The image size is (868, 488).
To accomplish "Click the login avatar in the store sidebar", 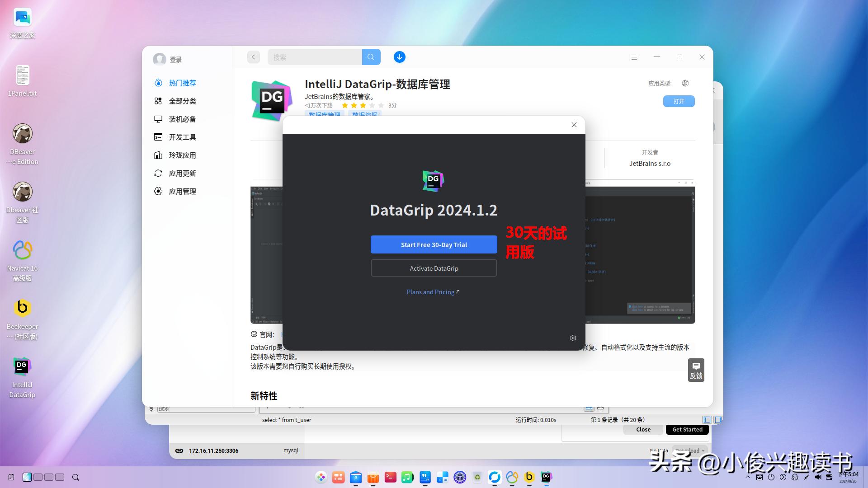I will click(x=159, y=59).
